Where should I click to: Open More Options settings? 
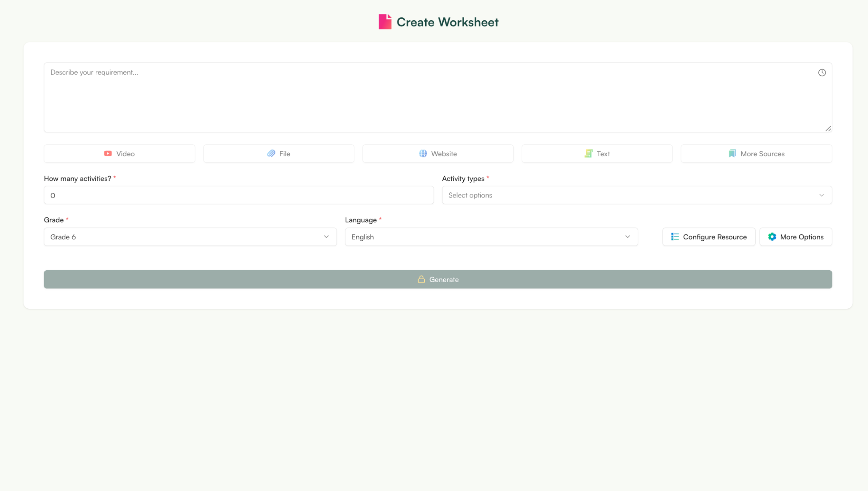pyautogui.click(x=796, y=237)
